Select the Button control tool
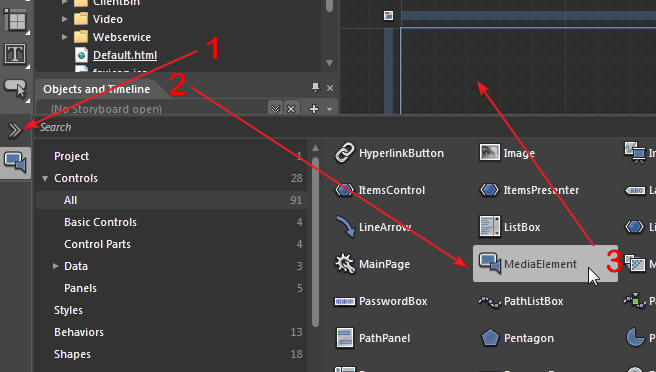This screenshot has width=656, height=372. pyautogui.click(x=15, y=89)
